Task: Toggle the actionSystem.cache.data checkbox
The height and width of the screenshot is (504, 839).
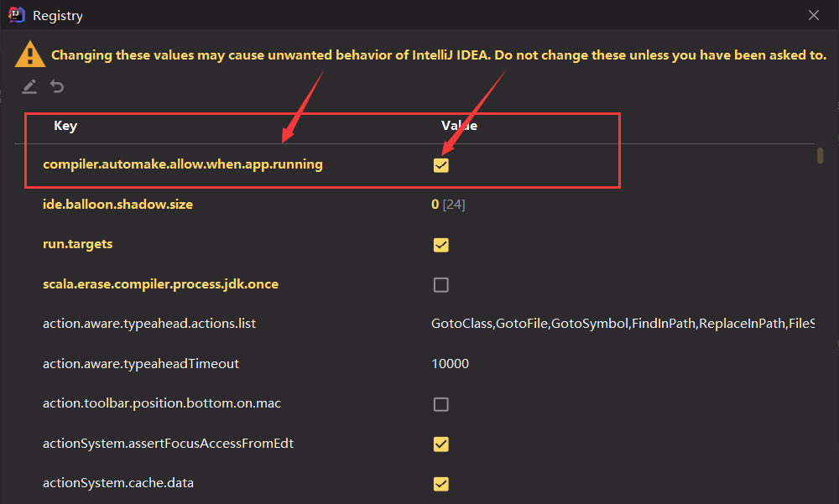Action: coord(440,484)
